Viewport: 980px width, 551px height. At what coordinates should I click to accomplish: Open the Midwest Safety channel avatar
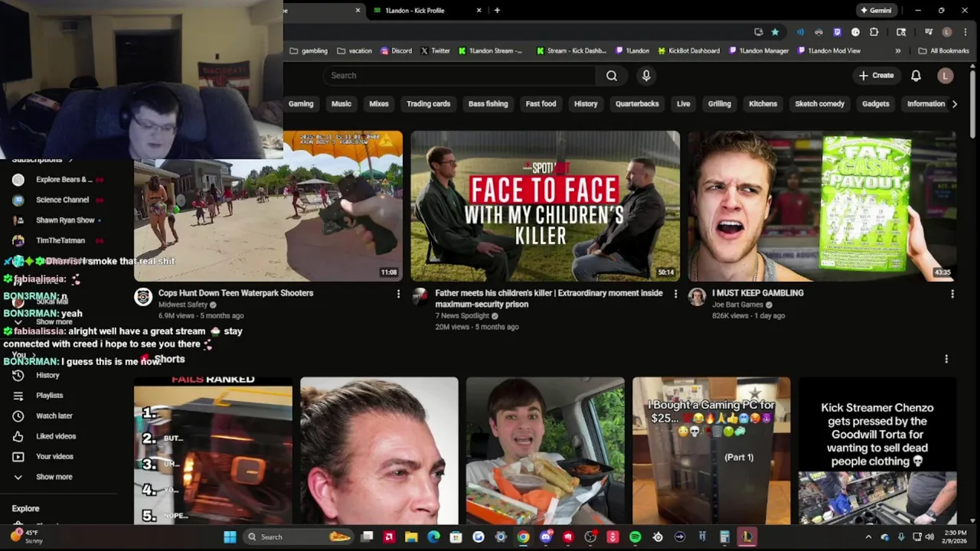point(143,297)
